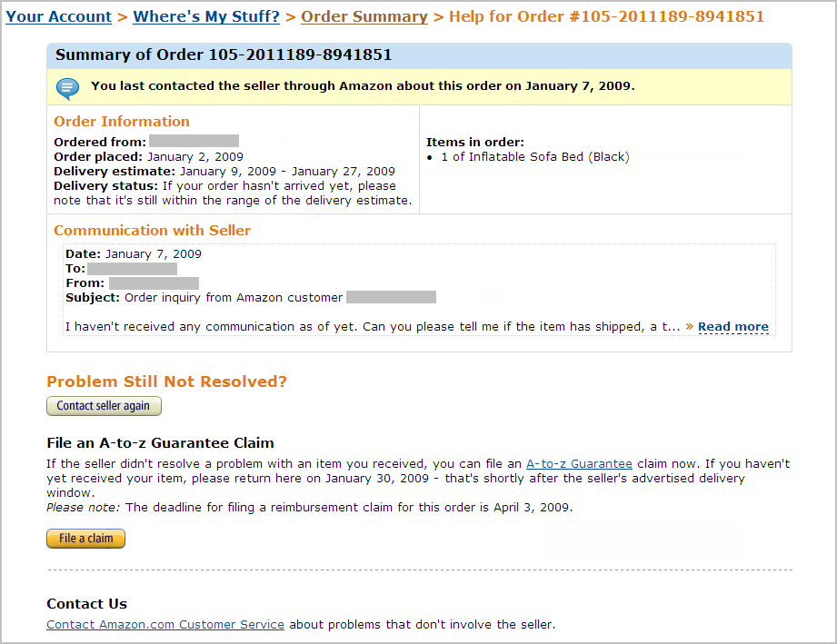The height and width of the screenshot is (644, 837).
Task: Click the double-arrow icon beside Read more
Action: pos(690,326)
